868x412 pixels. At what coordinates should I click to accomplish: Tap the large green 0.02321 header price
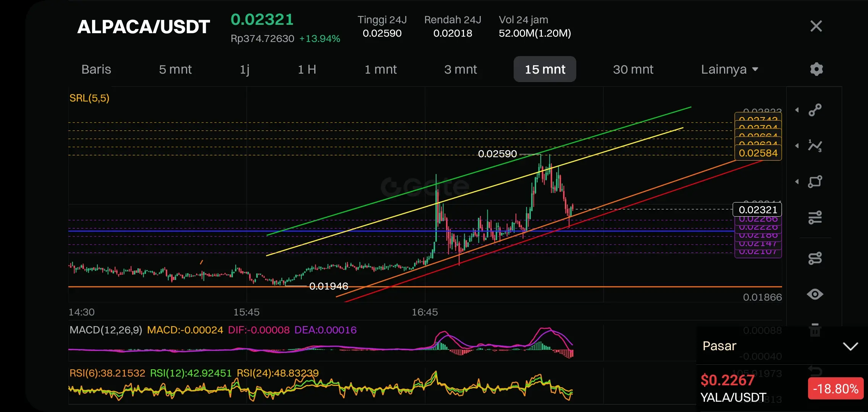point(262,19)
